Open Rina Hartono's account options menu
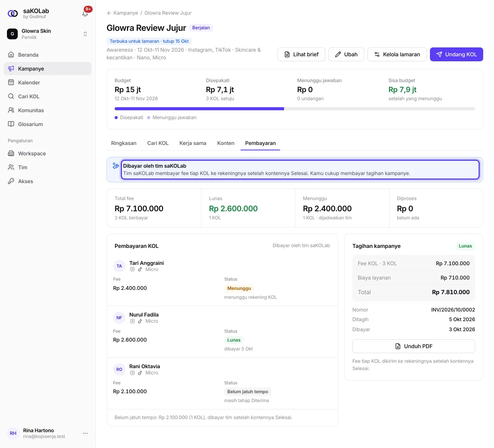The height and width of the screenshot is (448, 494). tap(85, 433)
